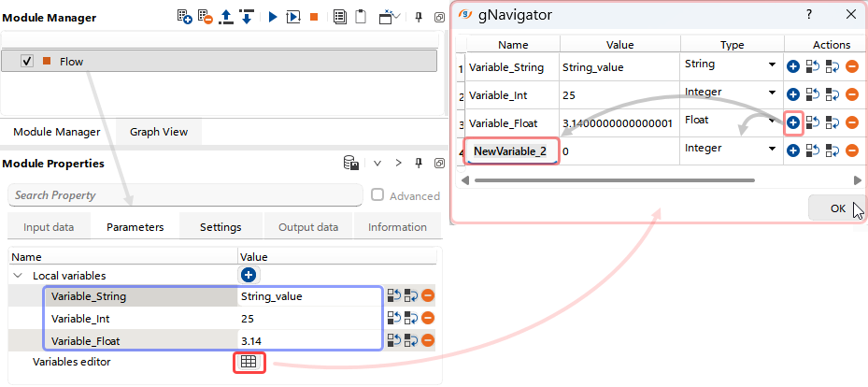Focus the Search Property field
The image size is (868, 387).
pyautogui.click(x=185, y=194)
